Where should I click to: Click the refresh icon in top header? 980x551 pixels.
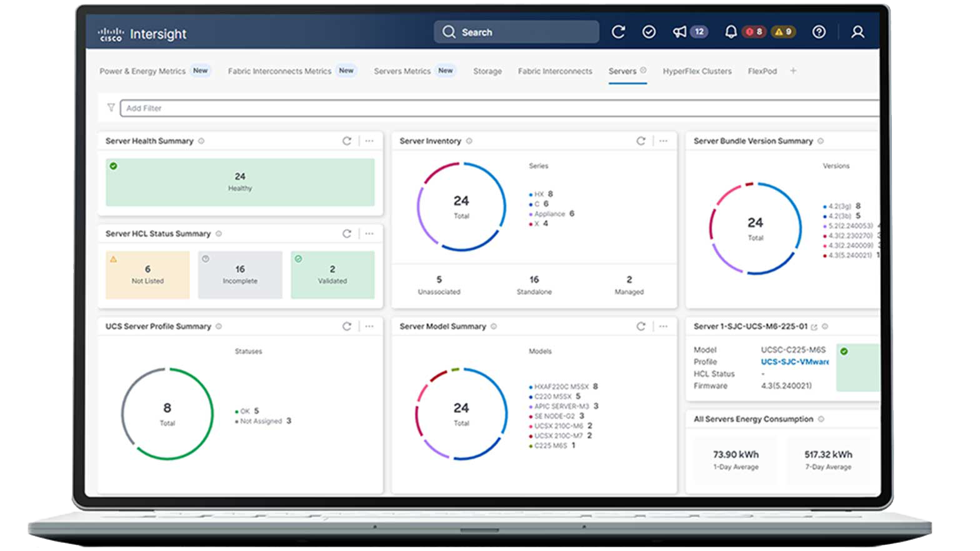[618, 32]
